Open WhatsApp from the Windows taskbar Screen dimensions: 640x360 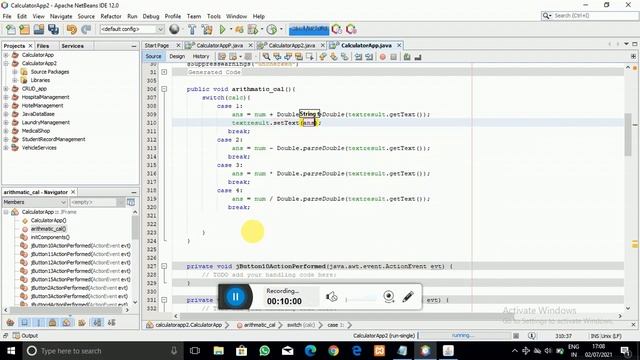(x=264, y=351)
